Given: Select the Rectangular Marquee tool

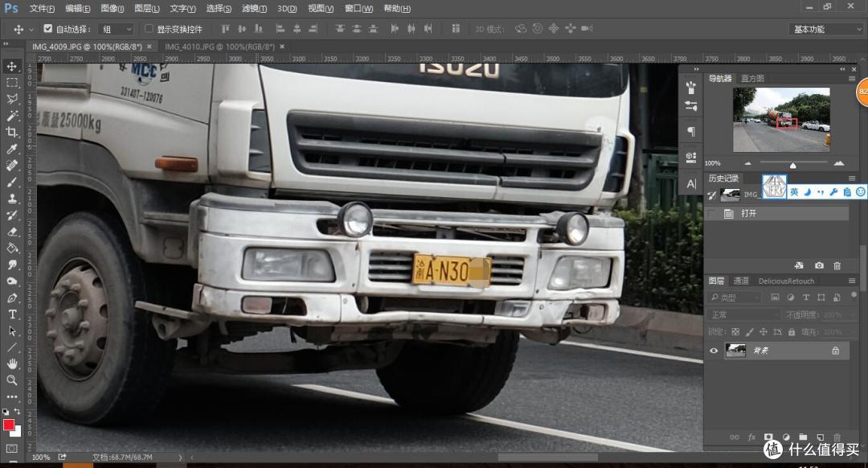Looking at the screenshot, I should pyautogui.click(x=12, y=83).
